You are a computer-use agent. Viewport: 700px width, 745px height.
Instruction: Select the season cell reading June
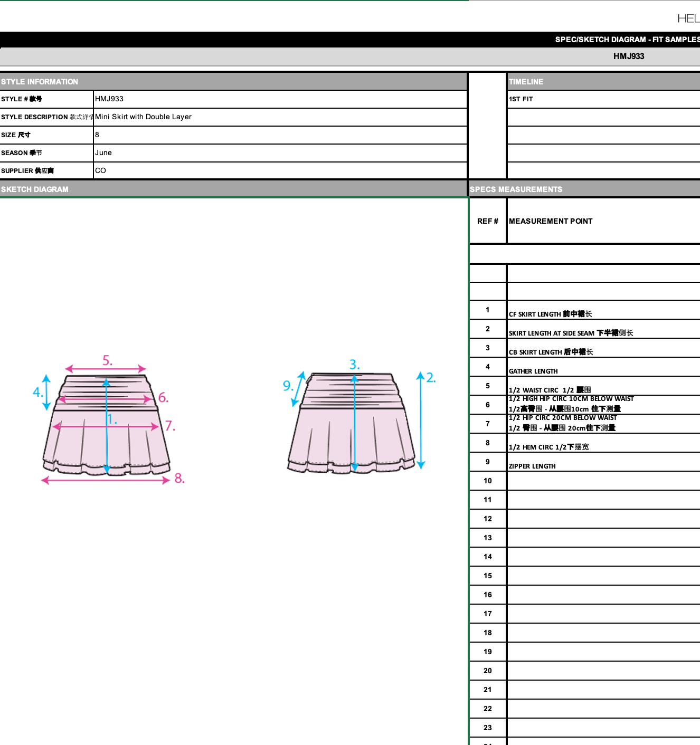tap(280, 153)
